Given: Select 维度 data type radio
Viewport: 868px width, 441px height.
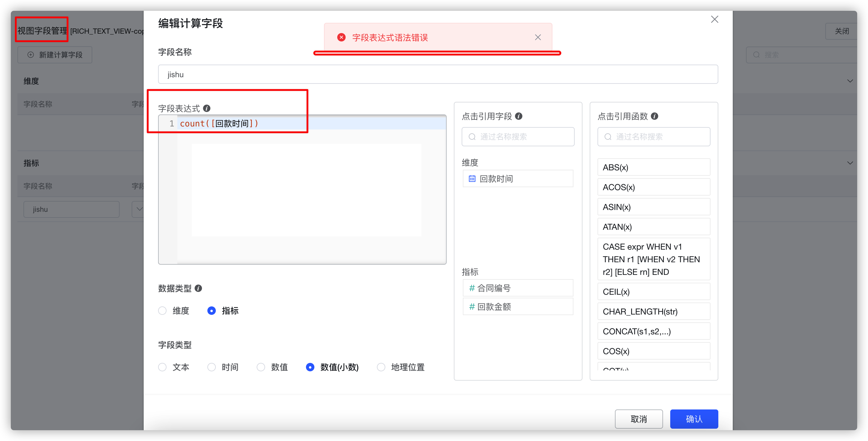Looking at the screenshot, I should click(162, 311).
